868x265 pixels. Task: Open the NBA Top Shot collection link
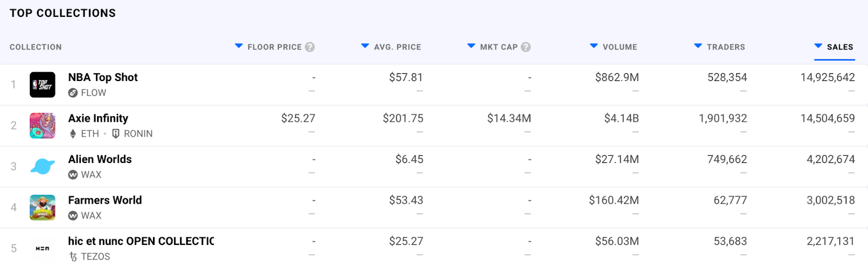pos(103,77)
